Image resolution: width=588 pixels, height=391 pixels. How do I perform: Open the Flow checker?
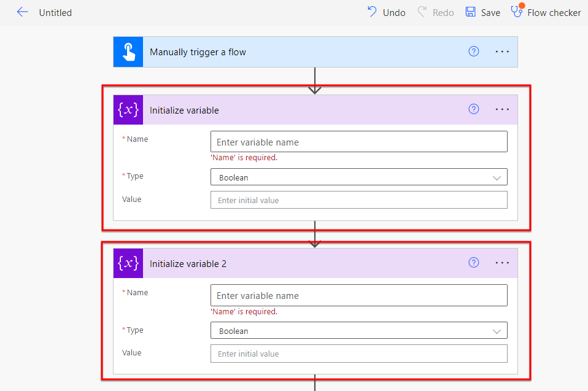pos(546,12)
